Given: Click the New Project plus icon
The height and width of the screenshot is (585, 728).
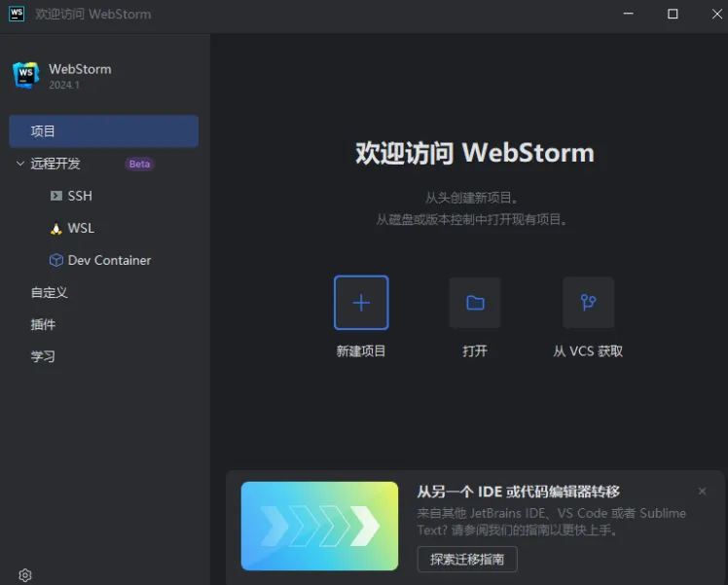Looking at the screenshot, I should pos(361,303).
